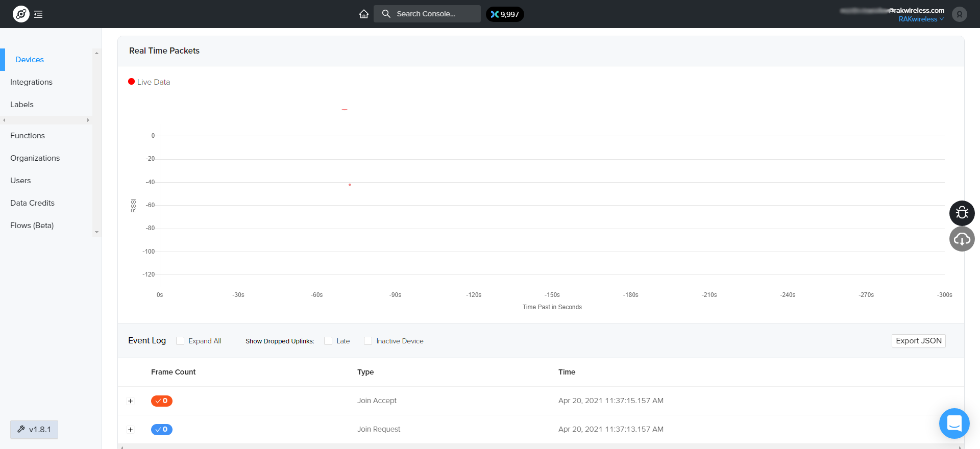This screenshot has height=449, width=980.
Task: Open the chat support bubble
Action: [954, 423]
